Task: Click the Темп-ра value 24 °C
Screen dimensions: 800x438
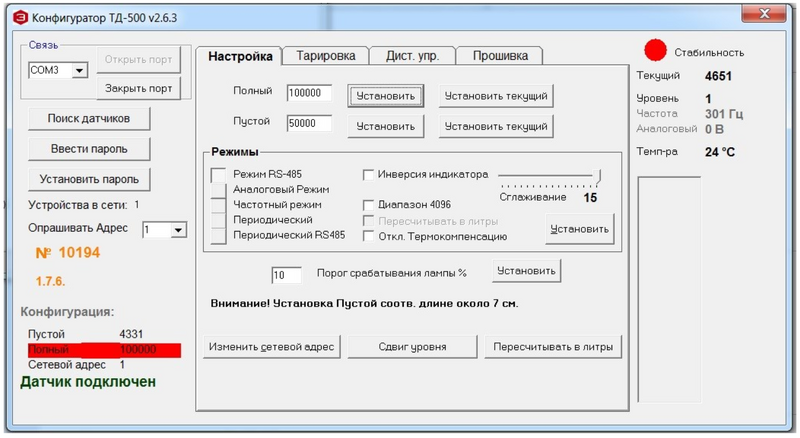Action: pos(720,152)
